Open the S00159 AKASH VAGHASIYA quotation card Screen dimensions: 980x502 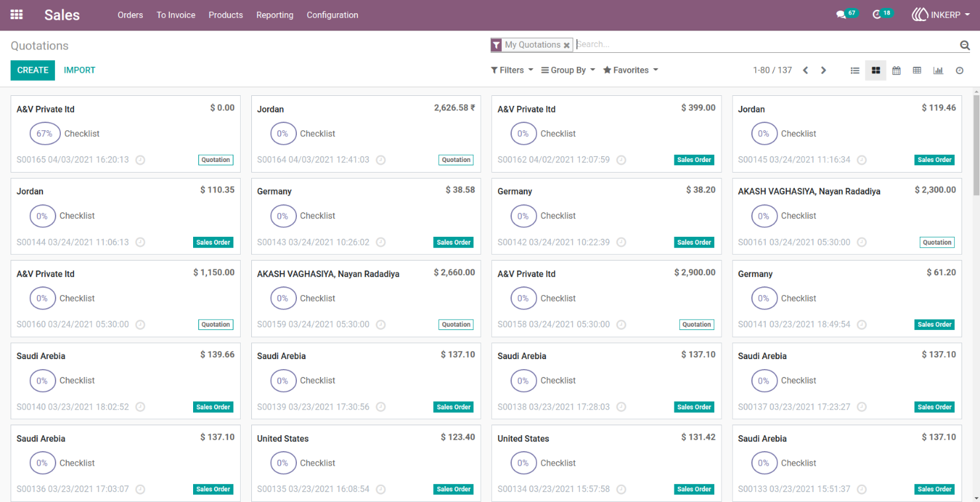pyautogui.click(x=366, y=298)
